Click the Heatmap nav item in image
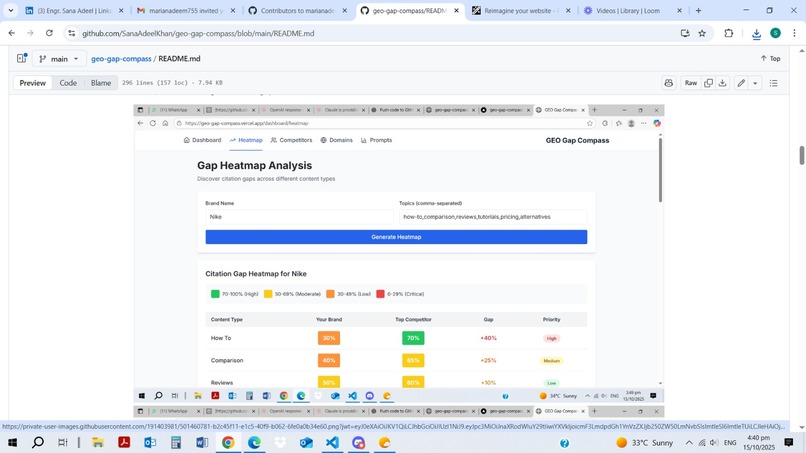This screenshot has height=453, width=806. pos(246,140)
